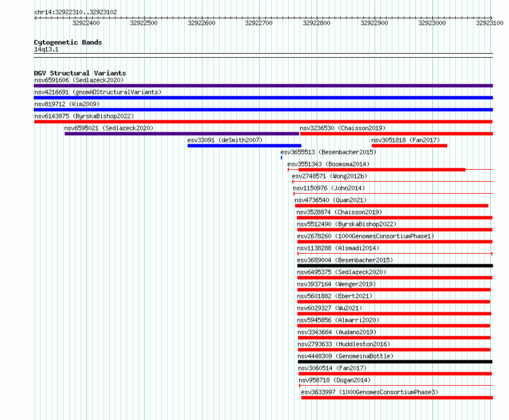This screenshot has width=509, height=420.
Task: Open nsv3236530 (Chaisson2019) variant label
Action: (x=343, y=128)
